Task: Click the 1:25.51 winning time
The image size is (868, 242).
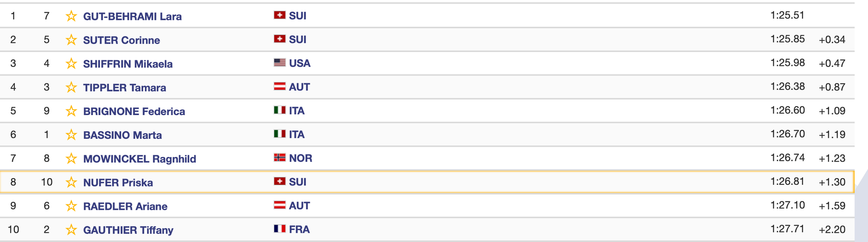Action: tap(787, 15)
